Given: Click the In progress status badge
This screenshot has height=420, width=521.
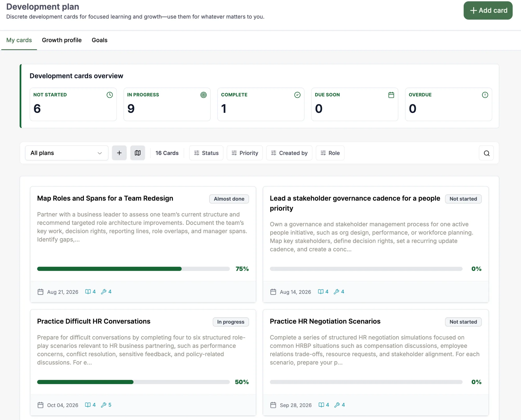Looking at the screenshot, I should [231, 322].
